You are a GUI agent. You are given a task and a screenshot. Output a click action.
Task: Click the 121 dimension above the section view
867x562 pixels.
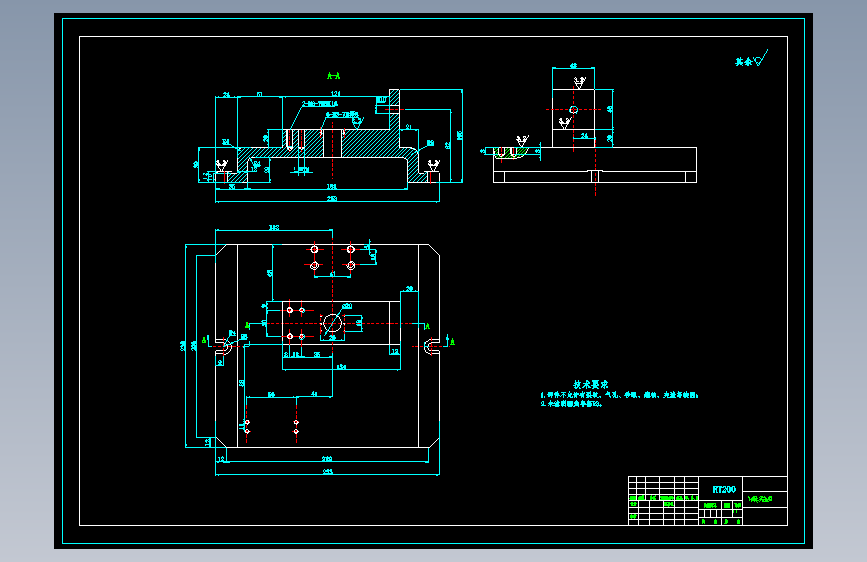pos(335,93)
